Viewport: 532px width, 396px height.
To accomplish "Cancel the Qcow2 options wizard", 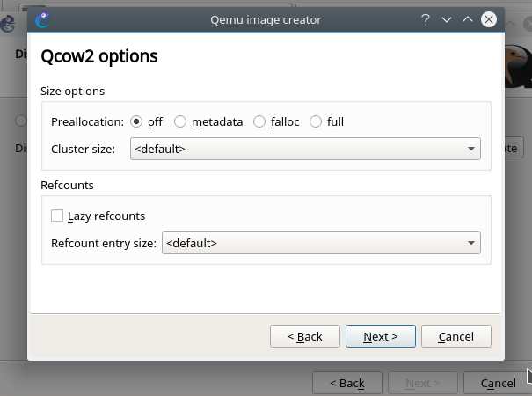I will 455,336.
